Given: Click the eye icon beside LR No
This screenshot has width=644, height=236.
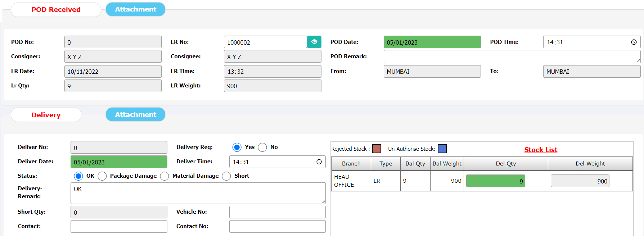Looking at the screenshot, I should [x=314, y=42].
